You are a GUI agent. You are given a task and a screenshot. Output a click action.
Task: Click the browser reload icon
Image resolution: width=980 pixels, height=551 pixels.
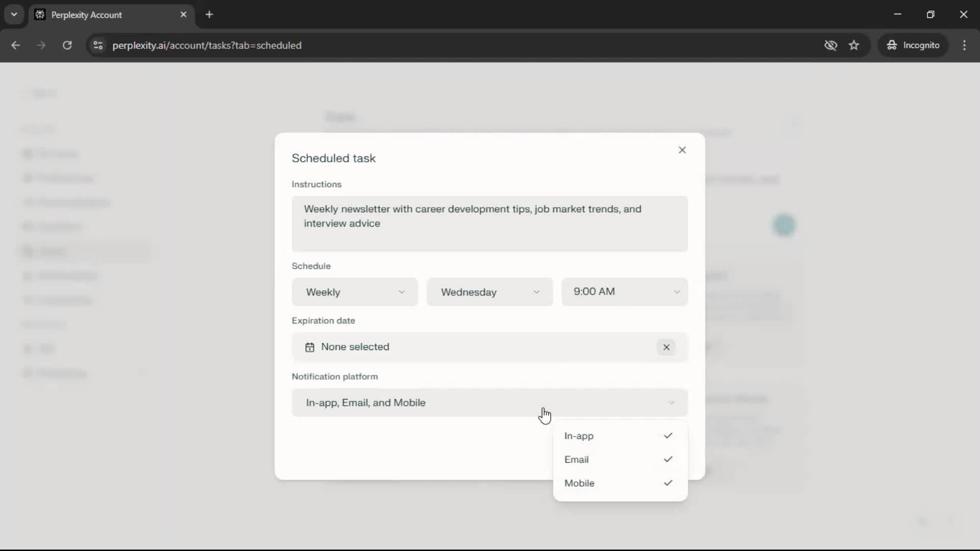click(x=67, y=45)
